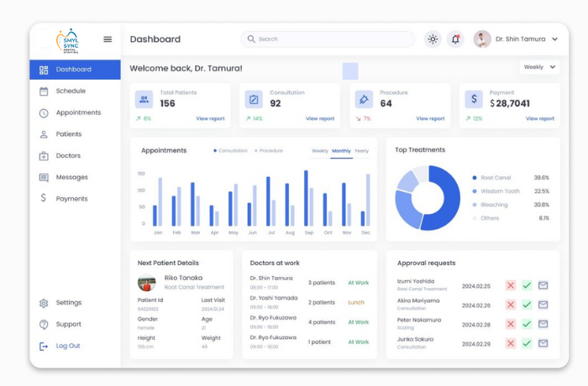Reject Izumi Yoshida's approval request
Screen dimensions: 588x386
pos(511,285)
